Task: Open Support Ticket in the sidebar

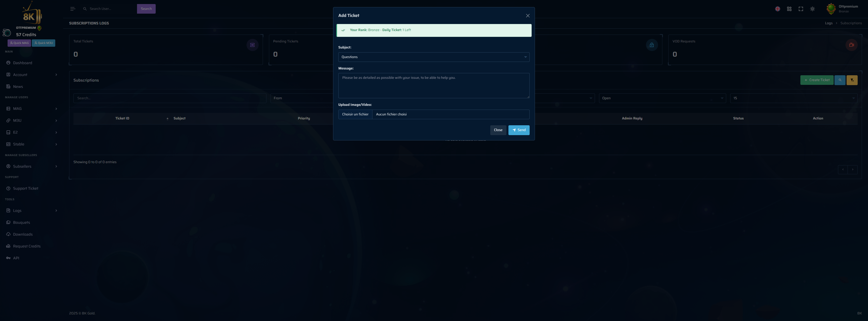Action: [25, 188]
